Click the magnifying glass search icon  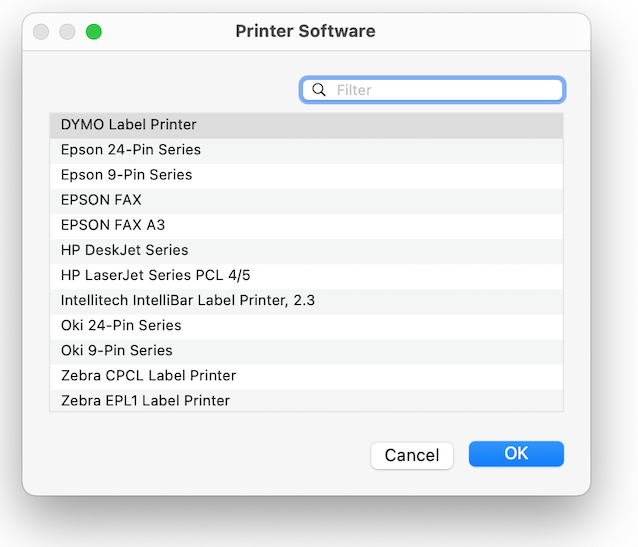pos(319,90)
